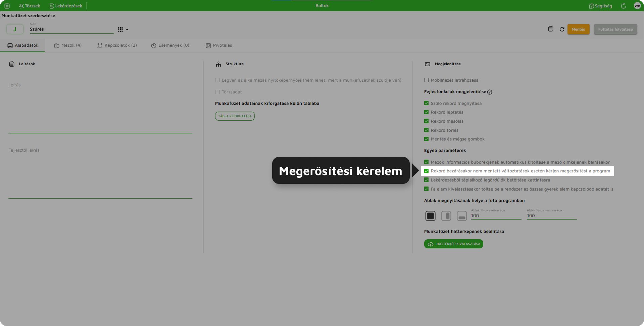Viewport: 644px width, 326px height.
Task: Uncheck Mentés és mégse gombok
Action: click(x=426, y=139)
